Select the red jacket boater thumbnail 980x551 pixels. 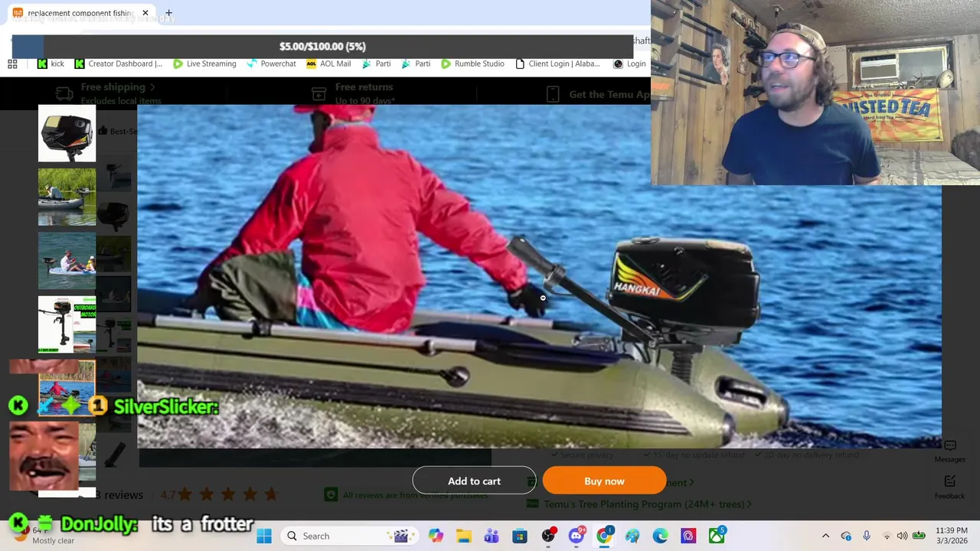click(67, 388)
